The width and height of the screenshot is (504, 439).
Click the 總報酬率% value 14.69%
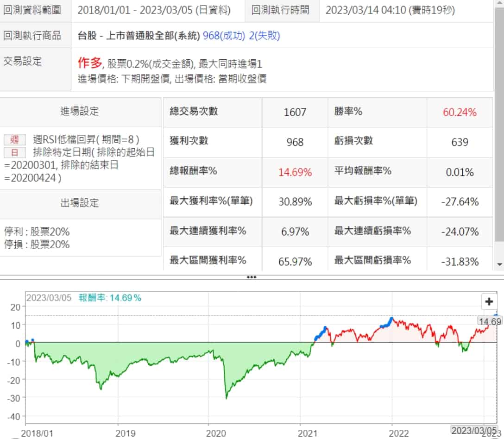[x=295, y=172]
